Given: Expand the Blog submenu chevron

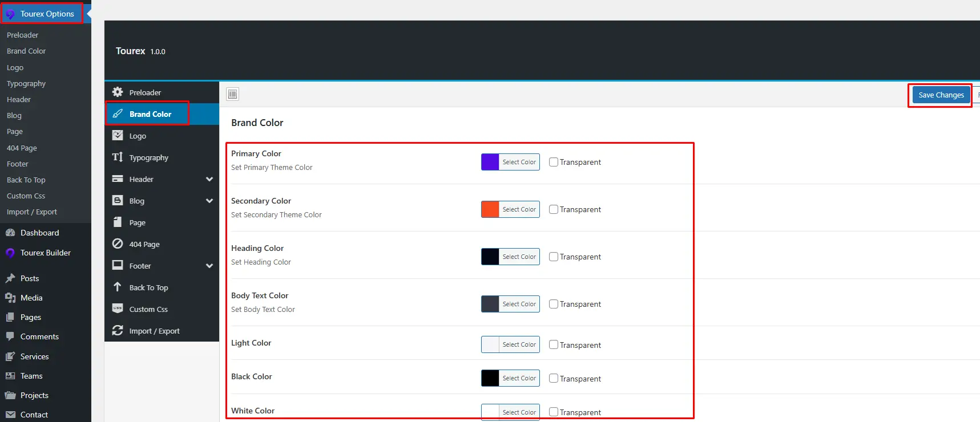Looking at the screenshot, I should (209, 201).
